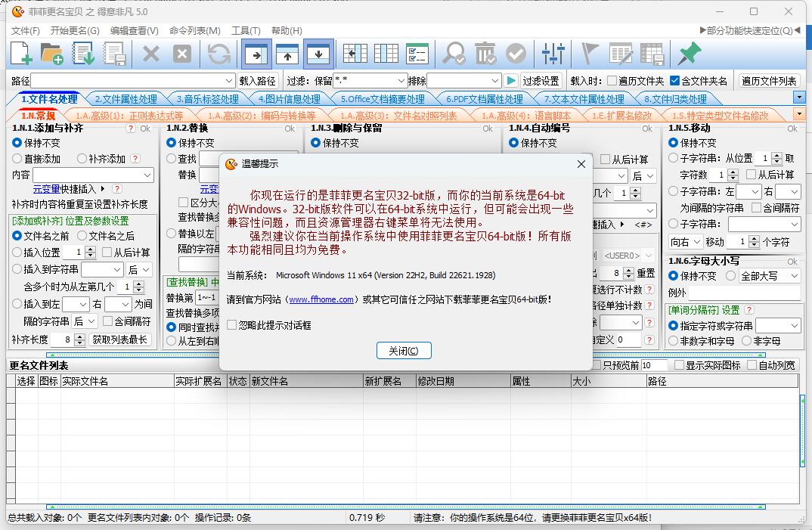The width and height of the screenshot is (812, 530).
Task: Check the 忽略此提示对话框 checkbox
Action: pyautogui.click(x=232, y=325)
